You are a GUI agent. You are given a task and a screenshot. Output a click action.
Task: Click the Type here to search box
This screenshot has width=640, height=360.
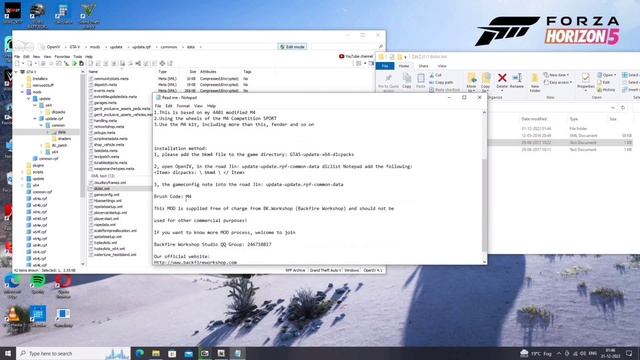[73, 353]
